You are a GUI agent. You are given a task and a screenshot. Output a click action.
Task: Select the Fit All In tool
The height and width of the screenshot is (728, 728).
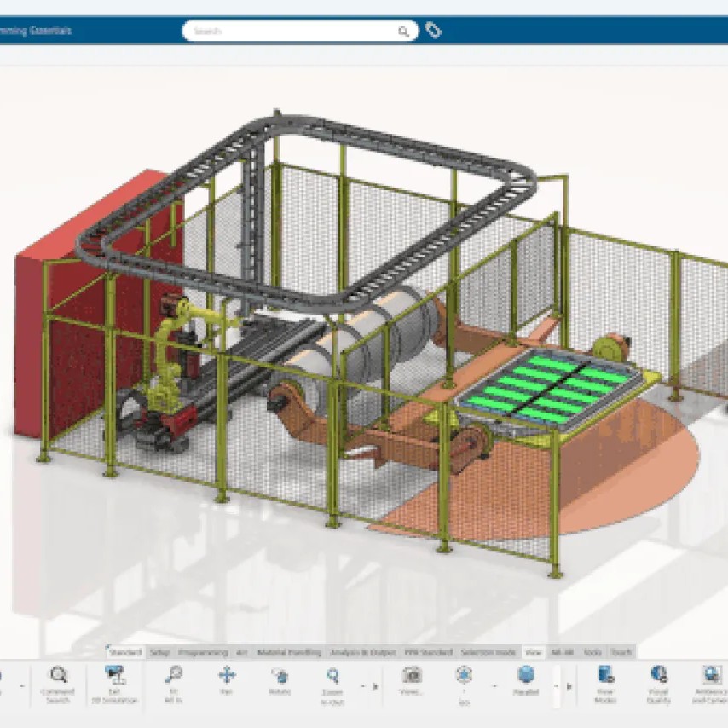coord(174,676)
